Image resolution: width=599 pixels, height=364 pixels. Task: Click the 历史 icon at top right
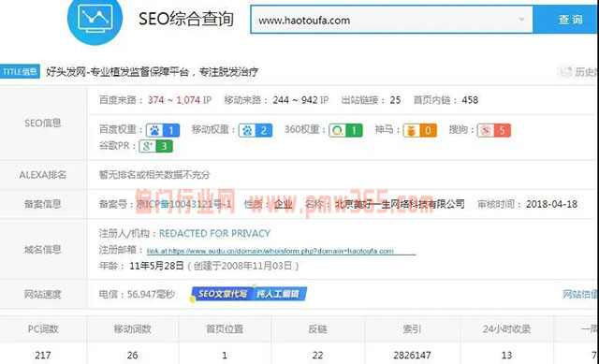coord(565,71)
